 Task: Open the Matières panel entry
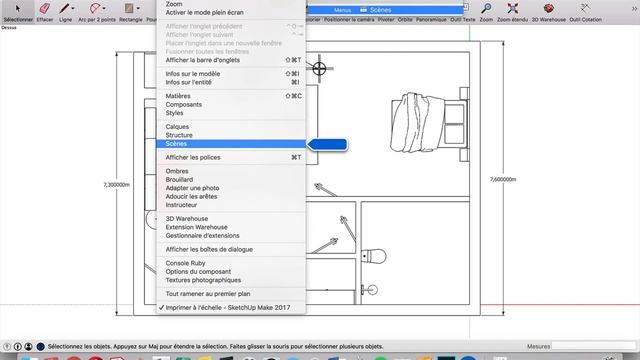click(x=231, y=96)
